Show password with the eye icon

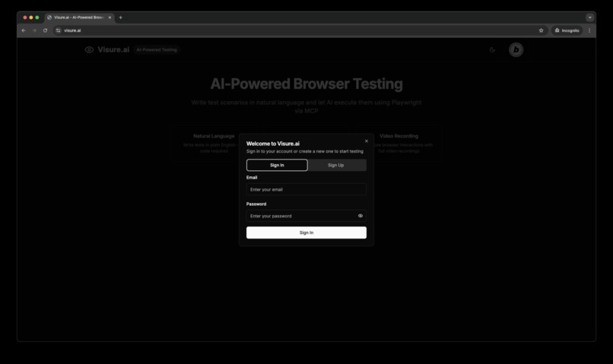coord(360,216)
